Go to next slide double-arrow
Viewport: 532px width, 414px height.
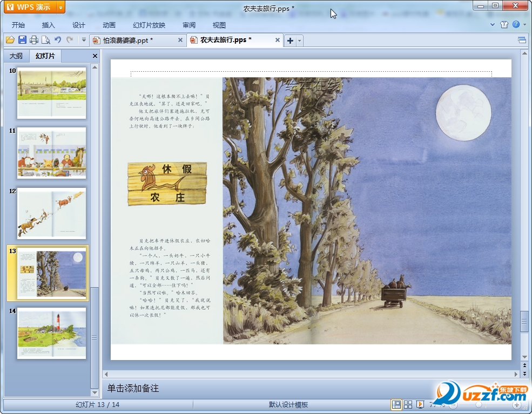[524, 373]
